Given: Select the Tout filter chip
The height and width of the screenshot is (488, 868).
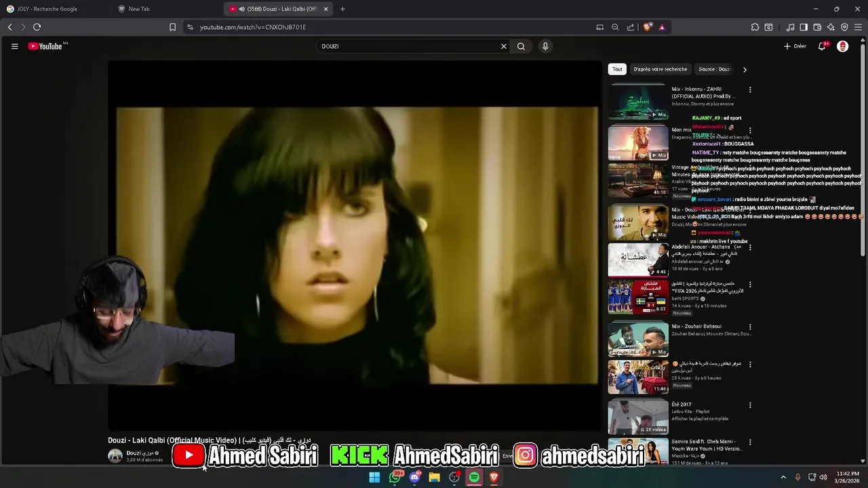Looking at the screenshot, I should pos(617,69).
